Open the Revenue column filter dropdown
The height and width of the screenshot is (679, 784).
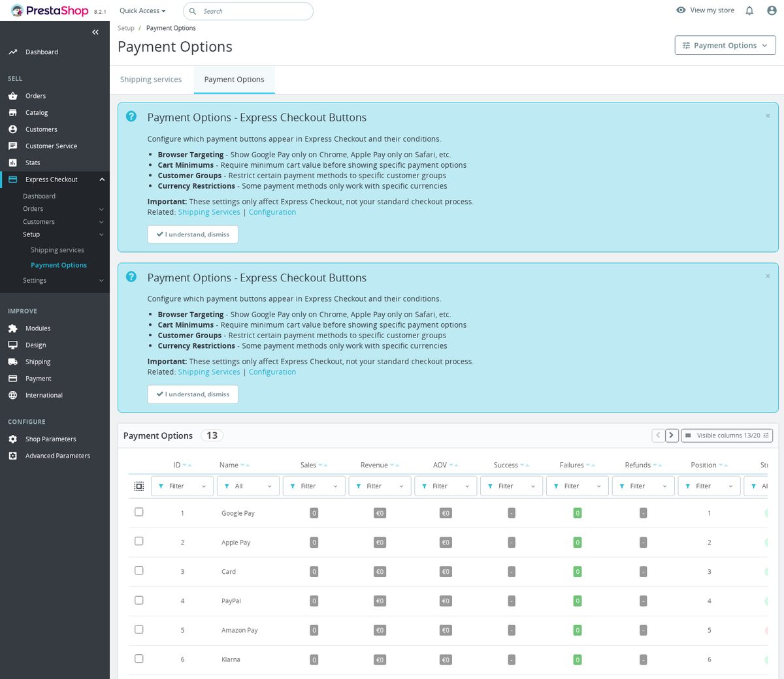pyautogui.click(x=380, y=486)
